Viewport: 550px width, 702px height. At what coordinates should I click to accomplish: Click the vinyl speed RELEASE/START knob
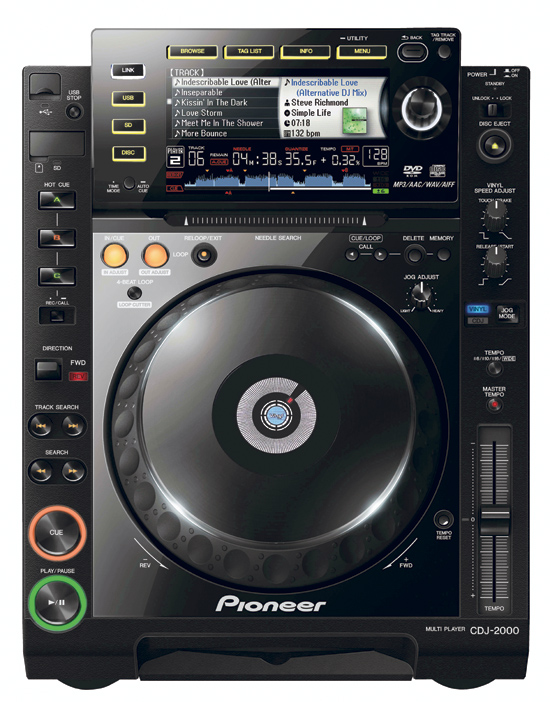click(495, 261)
